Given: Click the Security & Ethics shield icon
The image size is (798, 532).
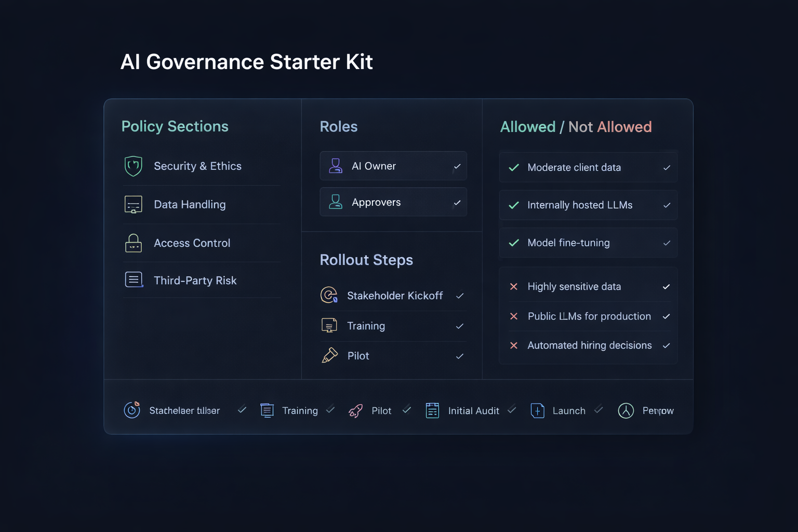Looking at the screenshot, I should pyautogui.click(x=134, y=166).
